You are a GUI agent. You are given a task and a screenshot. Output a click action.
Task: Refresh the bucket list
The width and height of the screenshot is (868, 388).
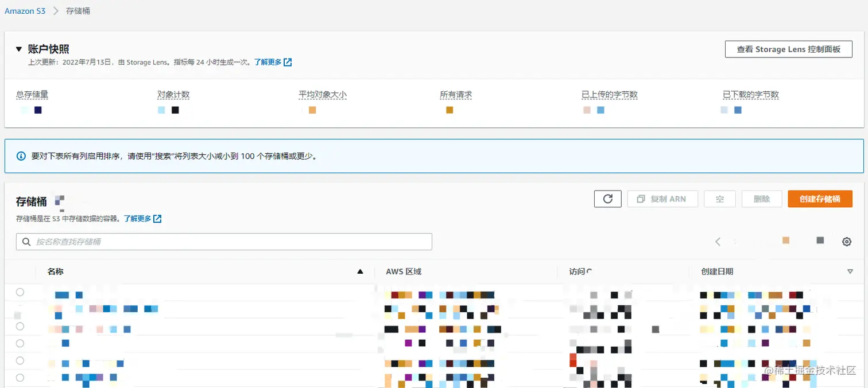tap(608, 199)
